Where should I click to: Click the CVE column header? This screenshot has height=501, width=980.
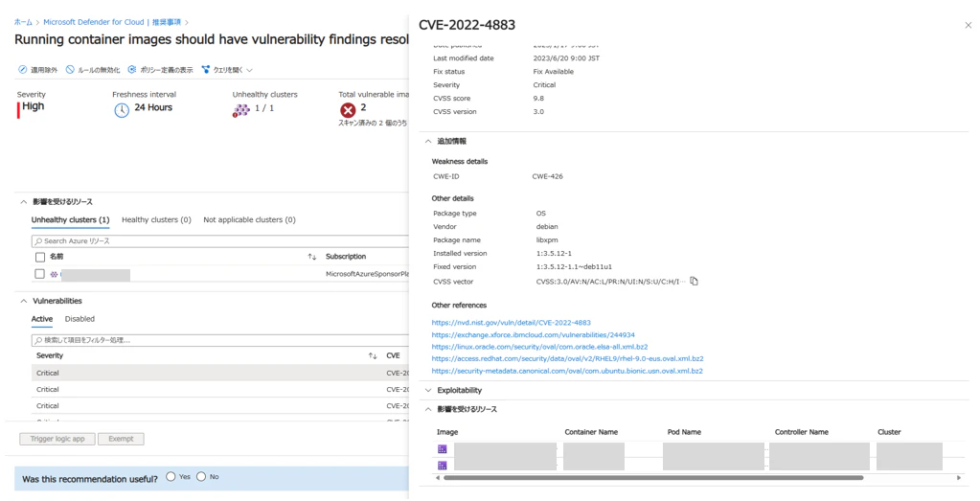(x=393, y=356)
